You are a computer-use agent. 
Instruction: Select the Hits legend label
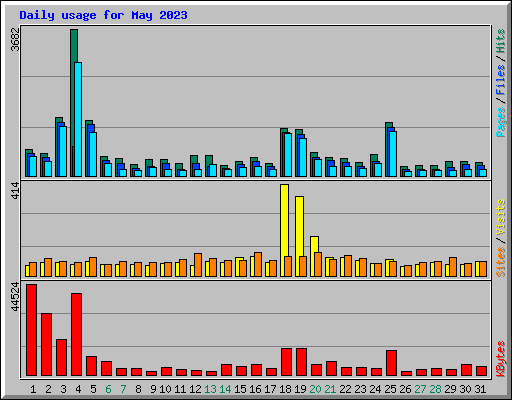click(x=501, y=41)
